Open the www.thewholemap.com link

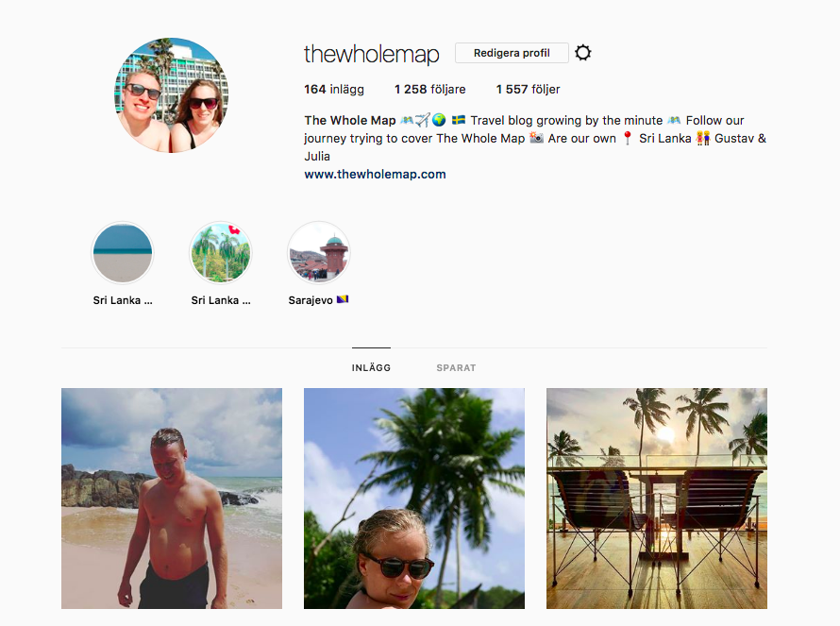tap(375, 174)
